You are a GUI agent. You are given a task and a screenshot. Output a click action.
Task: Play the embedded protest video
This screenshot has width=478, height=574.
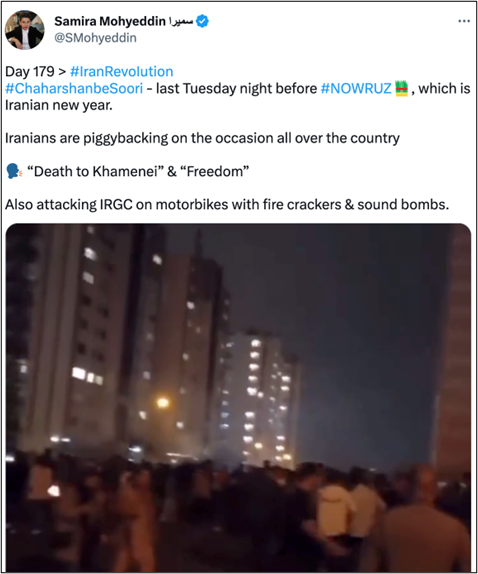click(238, 397)
